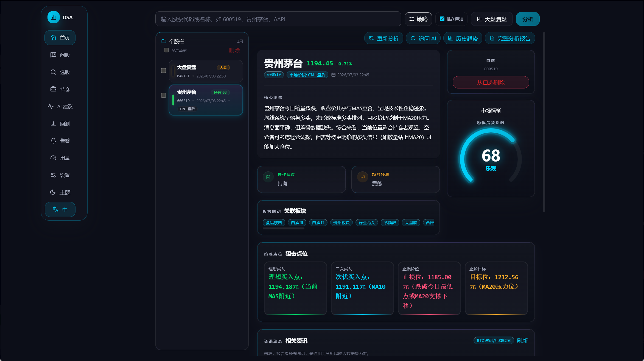
Task: Click the 持仓 briefcase icon
Action: tap(53, 89)
